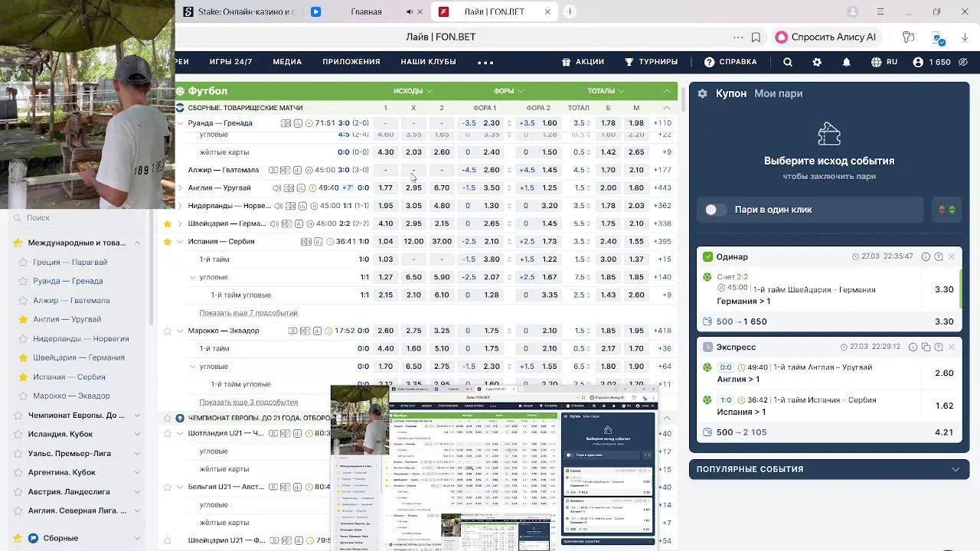Unstar Испания — Сербия in sidebar
The image size is (980, 551).
coord(24,377)
